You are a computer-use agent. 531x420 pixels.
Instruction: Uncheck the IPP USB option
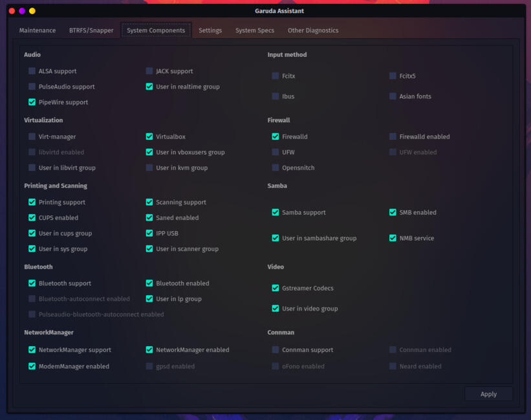[149, 233]
